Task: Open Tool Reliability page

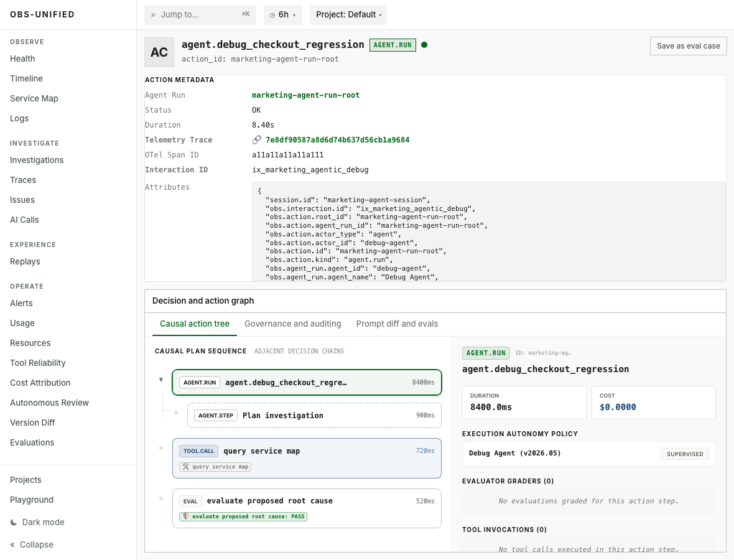Action: point(38,363)
